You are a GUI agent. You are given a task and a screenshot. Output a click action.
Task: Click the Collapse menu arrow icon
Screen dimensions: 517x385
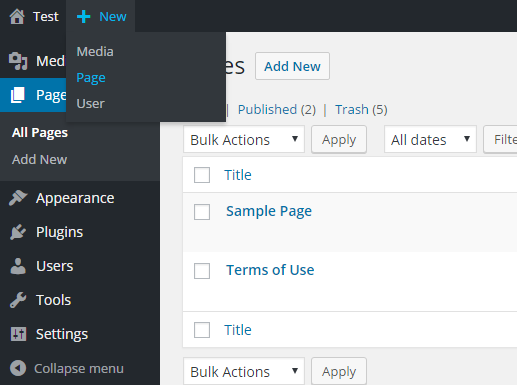(x=18, y=368)
